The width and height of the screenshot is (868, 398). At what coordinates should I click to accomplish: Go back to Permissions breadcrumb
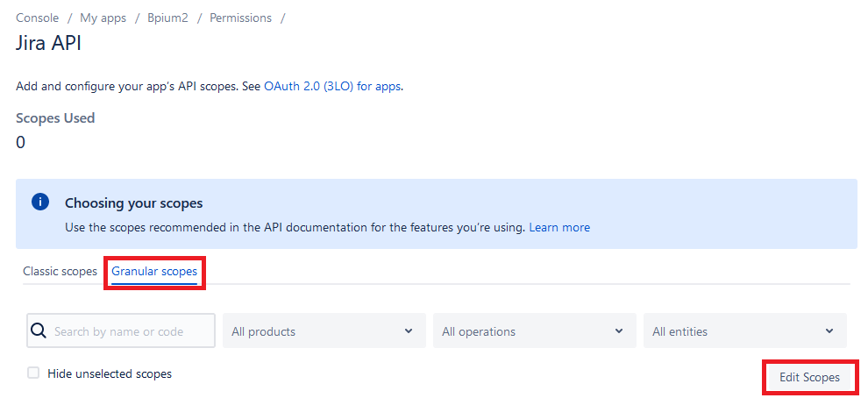click(241, 18)
